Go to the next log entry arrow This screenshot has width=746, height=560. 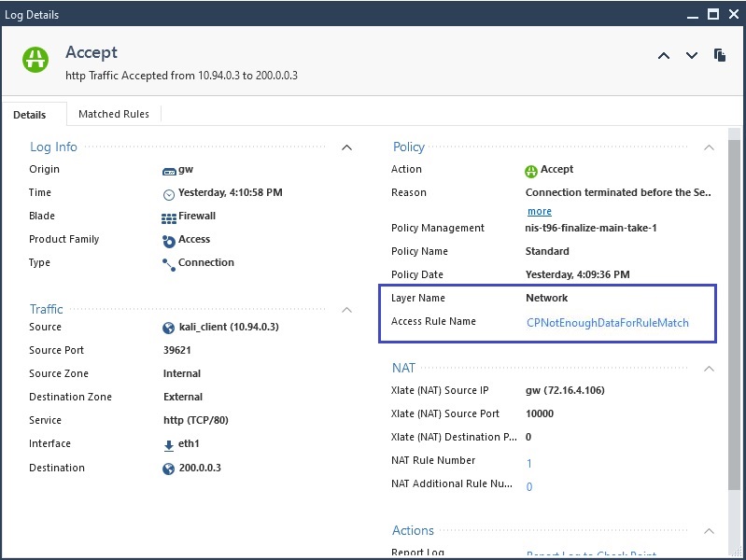click(692, 56)
